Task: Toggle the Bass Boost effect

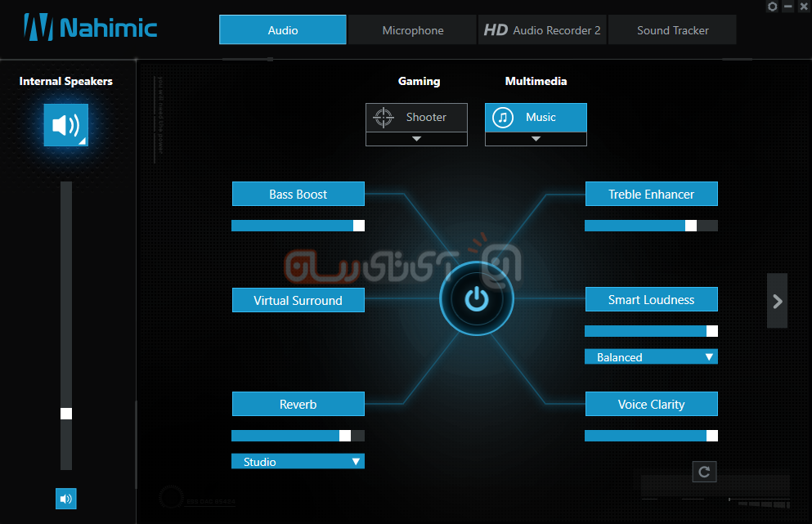Action: (298, 194)
